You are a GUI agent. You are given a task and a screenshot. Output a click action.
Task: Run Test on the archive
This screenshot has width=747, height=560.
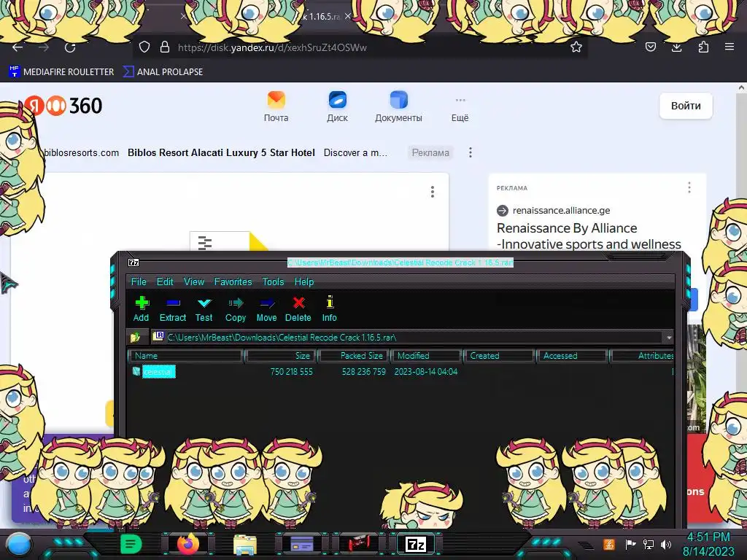tap(204, 308)
